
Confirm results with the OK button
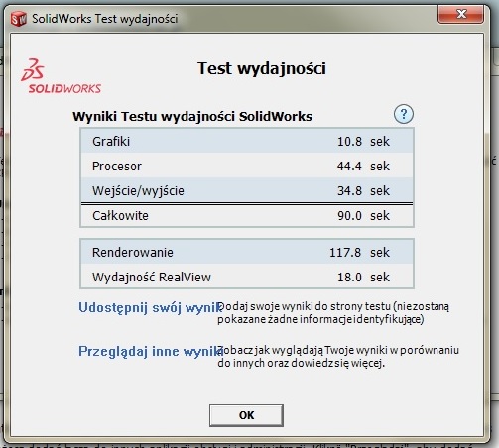coord(246,415)
